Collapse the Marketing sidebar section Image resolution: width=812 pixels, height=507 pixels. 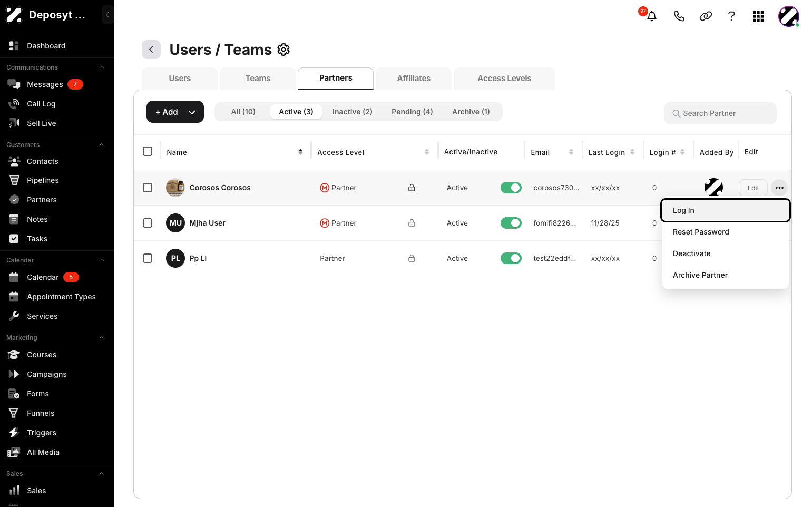pyautogui.click(x=102, y=338)
